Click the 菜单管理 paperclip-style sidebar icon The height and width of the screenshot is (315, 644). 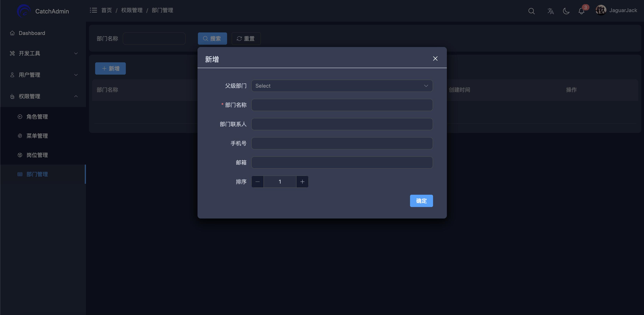click(x=20, y=136)
